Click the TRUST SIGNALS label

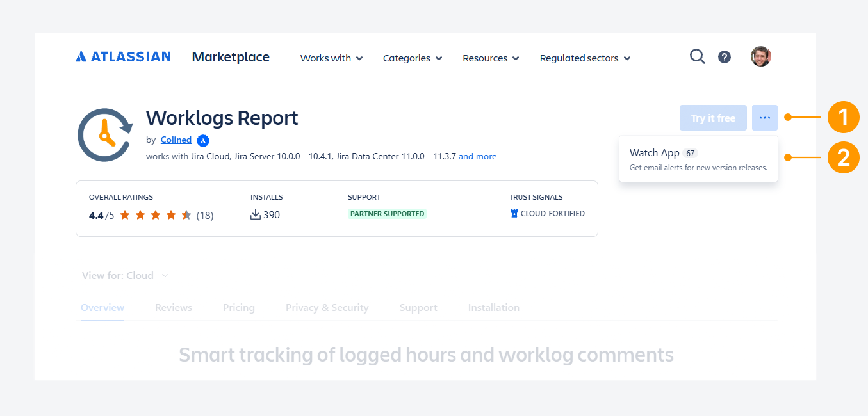click(537, 197)
